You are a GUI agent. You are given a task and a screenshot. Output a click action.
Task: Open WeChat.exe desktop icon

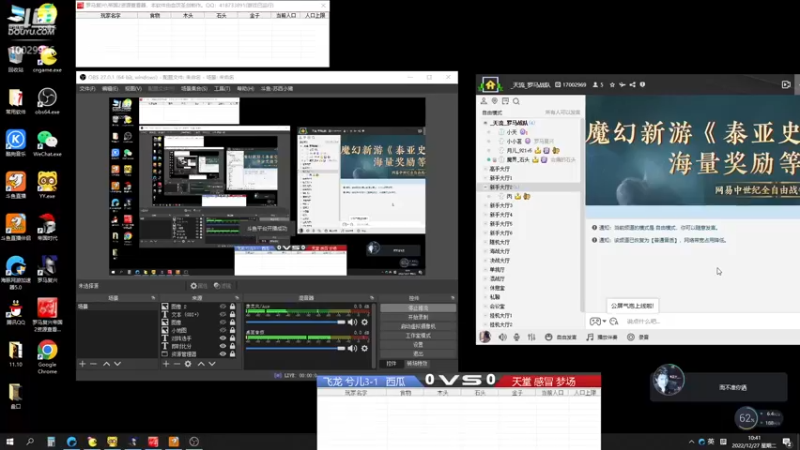(x=47, y=143)
